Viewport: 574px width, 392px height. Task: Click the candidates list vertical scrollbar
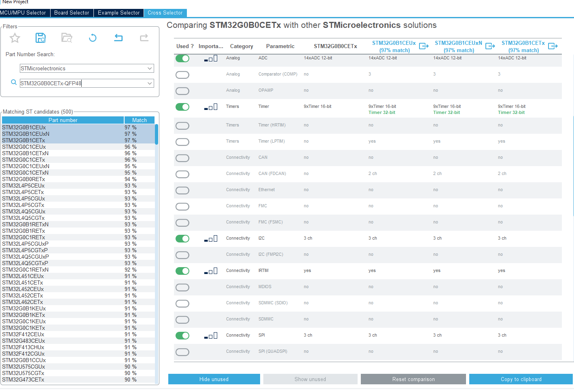tap(157, 254)
